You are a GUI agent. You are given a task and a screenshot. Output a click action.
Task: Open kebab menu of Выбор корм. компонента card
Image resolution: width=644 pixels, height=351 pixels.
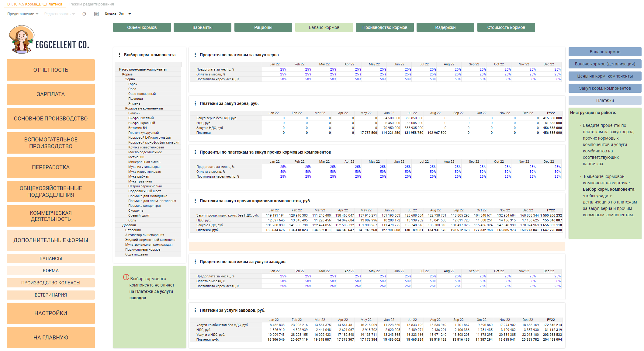119,55
